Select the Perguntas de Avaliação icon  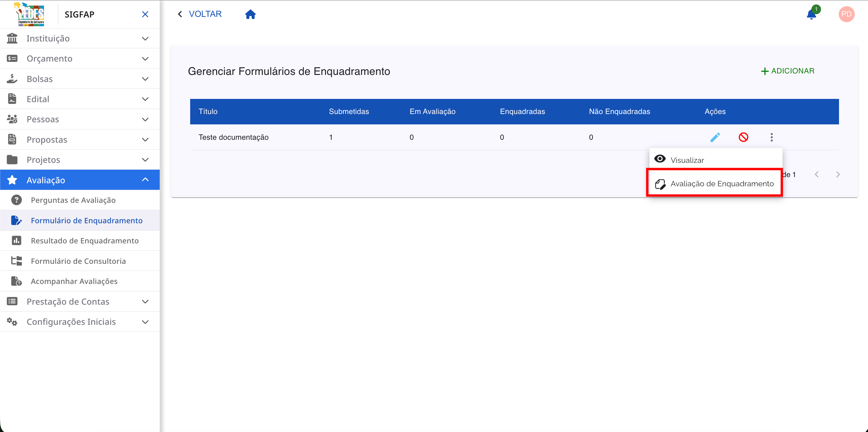tap(17, 200)
